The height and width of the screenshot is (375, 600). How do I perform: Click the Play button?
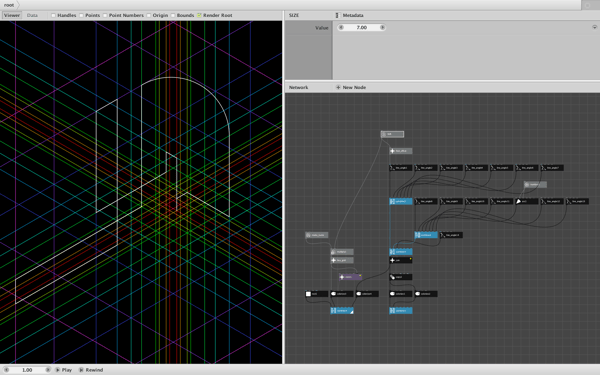(64, 370)
